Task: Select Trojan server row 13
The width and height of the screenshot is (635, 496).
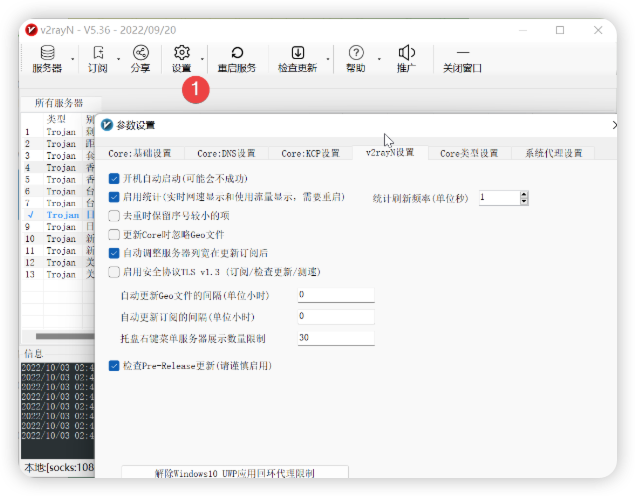Action: coord(58,274)
